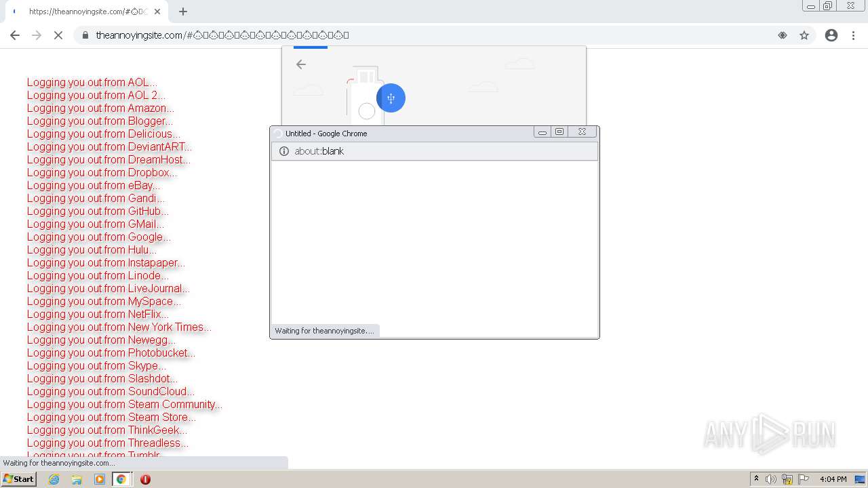Click back arrow in popup behind Untitled window
The height and width of the screenshot is (488, 868).
(x=301, y=64)
